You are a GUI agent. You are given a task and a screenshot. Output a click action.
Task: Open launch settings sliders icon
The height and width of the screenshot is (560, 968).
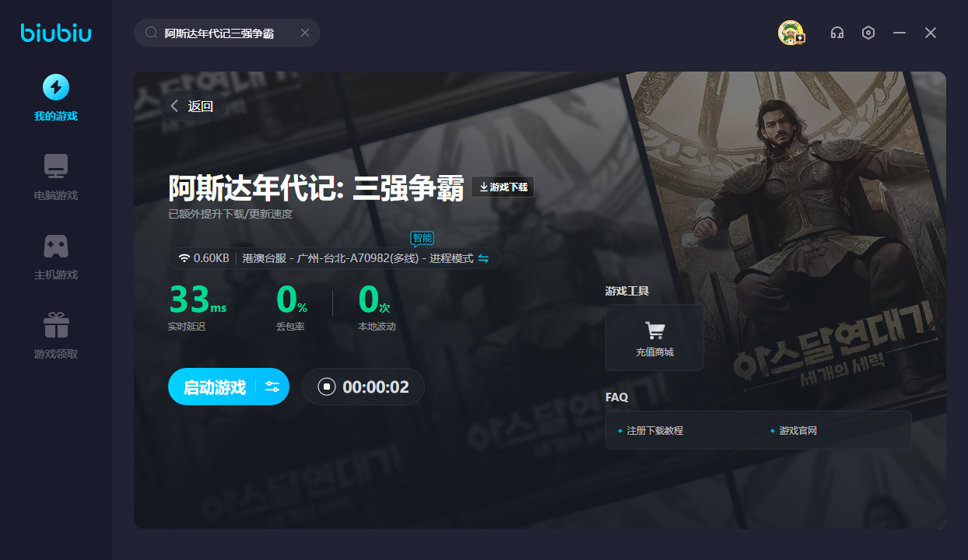click(x=272, y=387)
